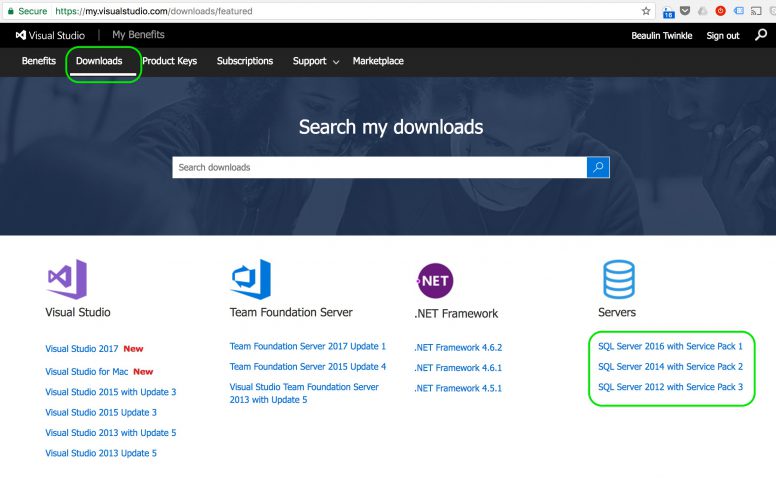Open .NET Framework 4.5.1 link
The image size is (776, 478).
458,388
